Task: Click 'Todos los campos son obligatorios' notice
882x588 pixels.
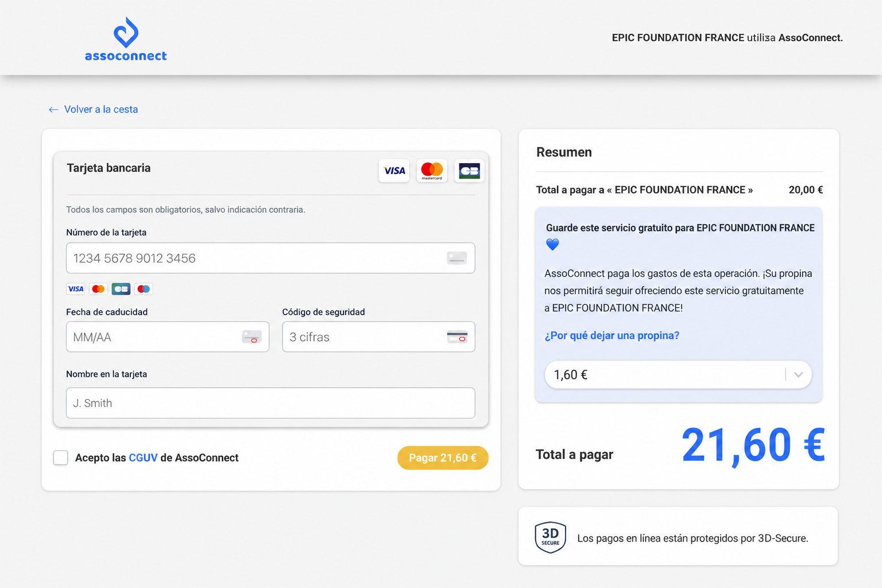Action: 185,210
